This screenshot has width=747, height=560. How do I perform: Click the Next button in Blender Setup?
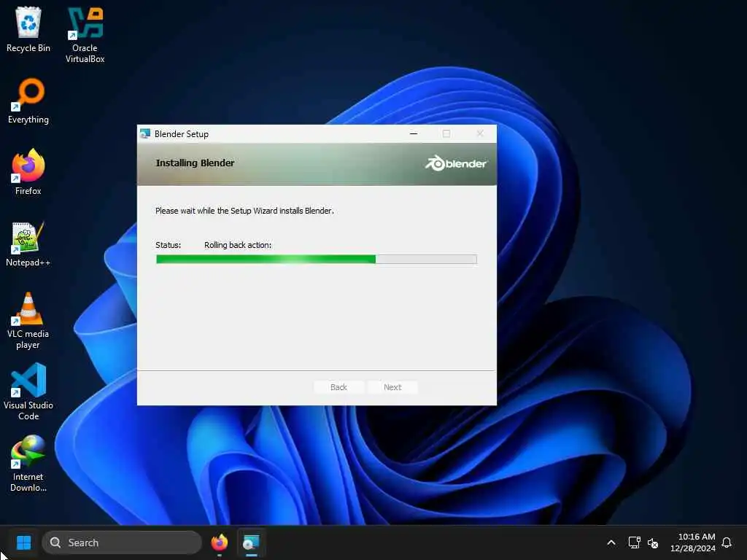(392, 387)
